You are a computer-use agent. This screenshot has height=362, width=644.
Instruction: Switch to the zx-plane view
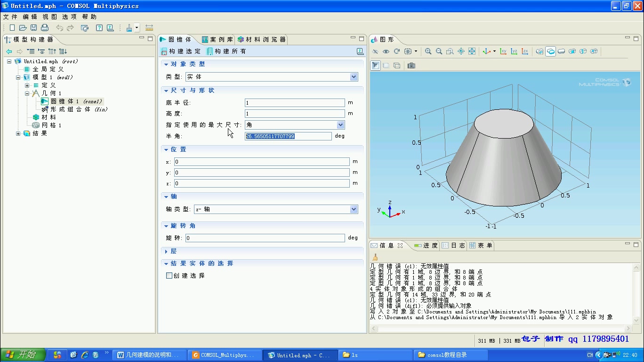tap(525, 51)
